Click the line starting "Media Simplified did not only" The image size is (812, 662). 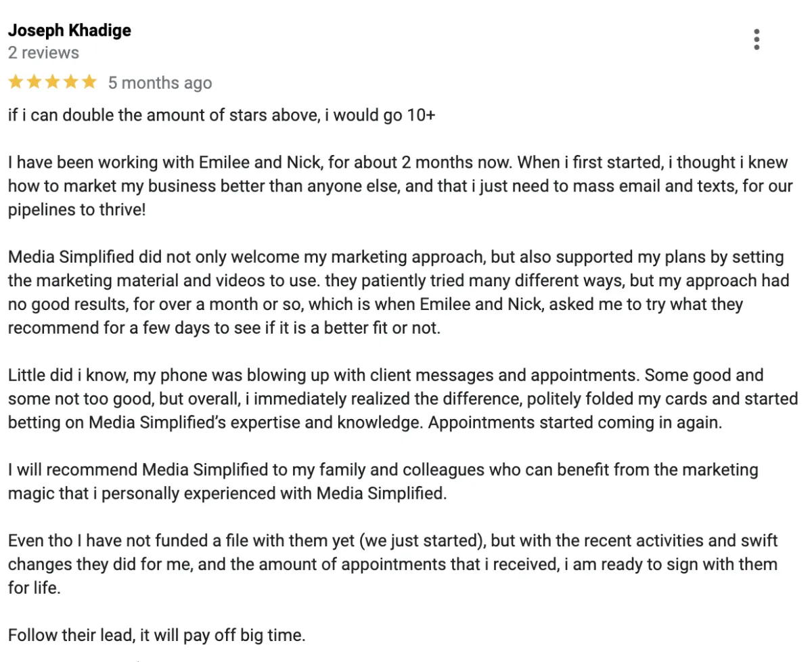pos(396,257)
